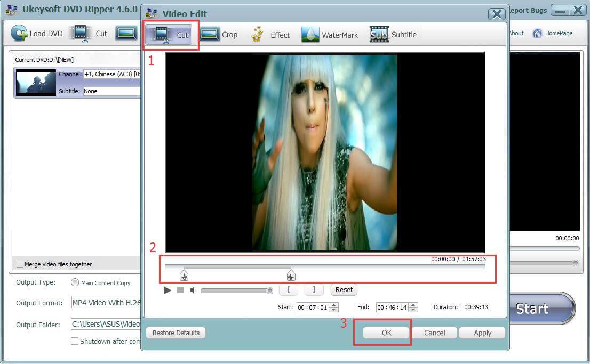590x364 pixels.
Task: Adjust the End time stepper arrows
Action: pyautogui.click(x=413, y=307)
